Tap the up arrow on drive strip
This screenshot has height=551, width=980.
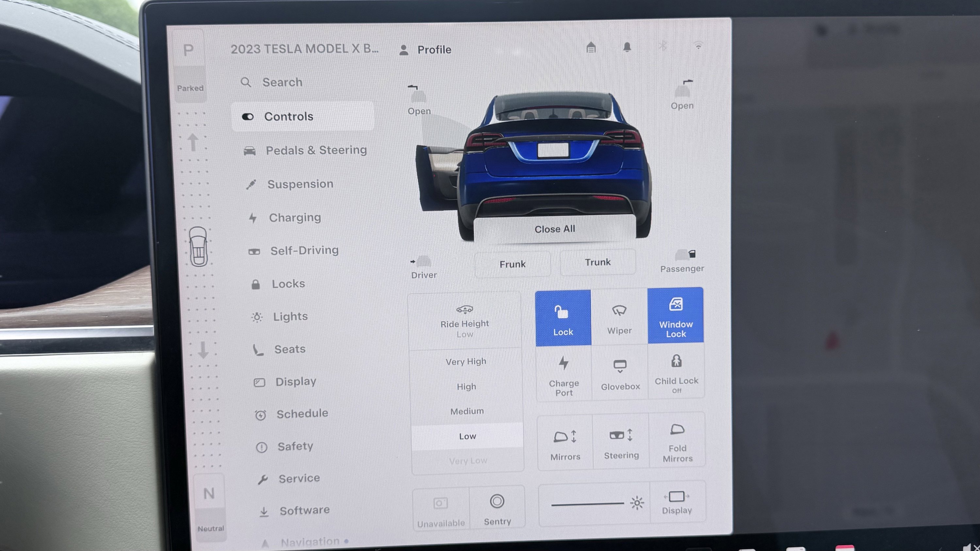click(x=193, y=142)
